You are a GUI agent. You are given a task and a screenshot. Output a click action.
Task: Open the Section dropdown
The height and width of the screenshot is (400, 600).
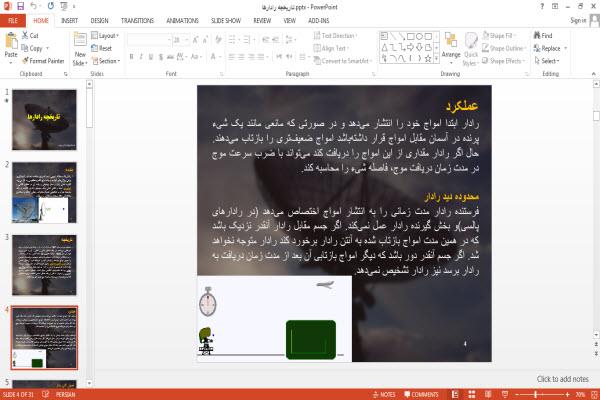tap(106, 61)
